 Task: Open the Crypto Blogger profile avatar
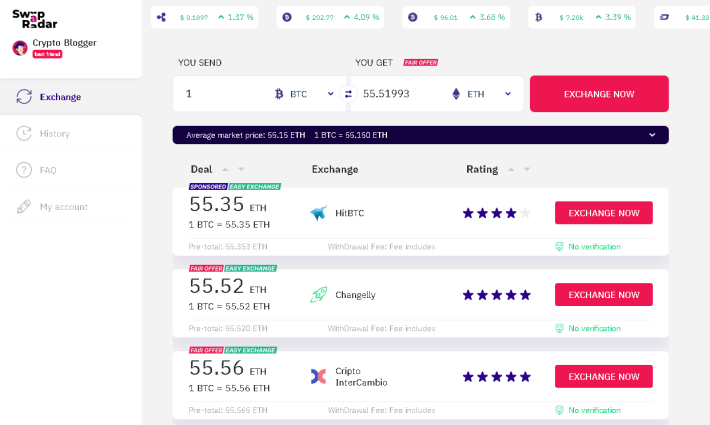point(20,48)
